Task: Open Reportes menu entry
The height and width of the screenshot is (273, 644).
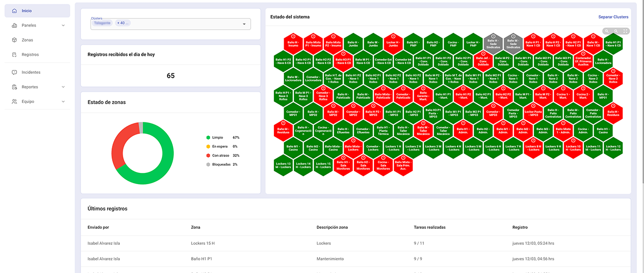Action: click(x=37, y=87)
